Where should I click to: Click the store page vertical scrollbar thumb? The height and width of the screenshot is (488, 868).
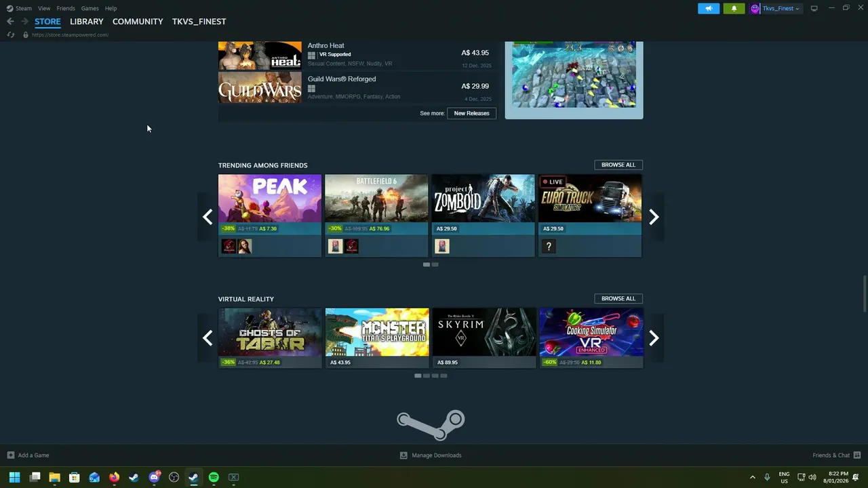pyautogui.click(x=864, y=293)
